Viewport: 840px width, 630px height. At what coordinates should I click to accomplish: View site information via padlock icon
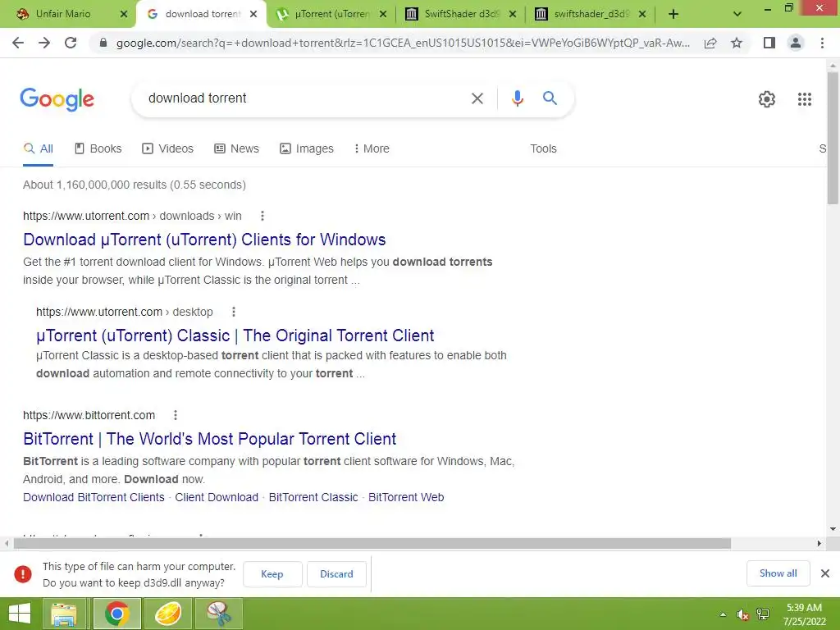103,43
